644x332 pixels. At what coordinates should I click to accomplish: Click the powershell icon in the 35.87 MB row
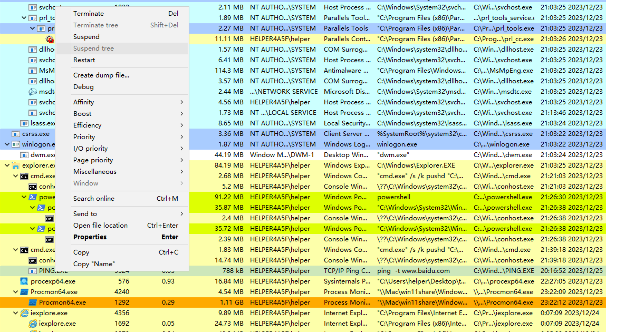[x=41, y=207]
